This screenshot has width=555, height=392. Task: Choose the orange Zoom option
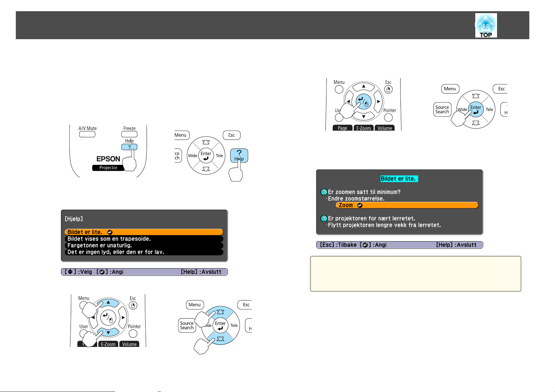pos(407,205)
